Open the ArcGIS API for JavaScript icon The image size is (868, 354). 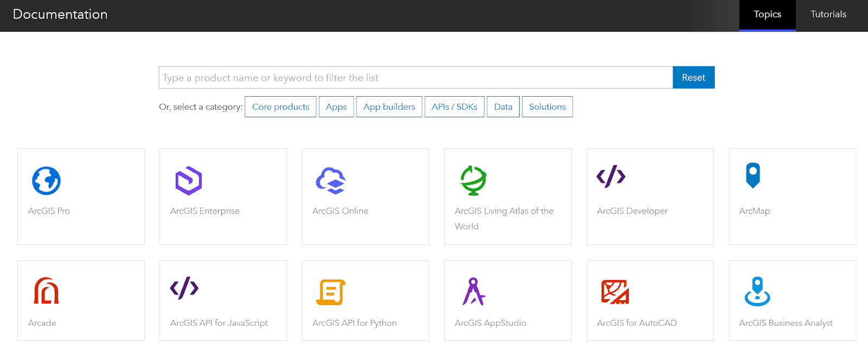(184, 288)
